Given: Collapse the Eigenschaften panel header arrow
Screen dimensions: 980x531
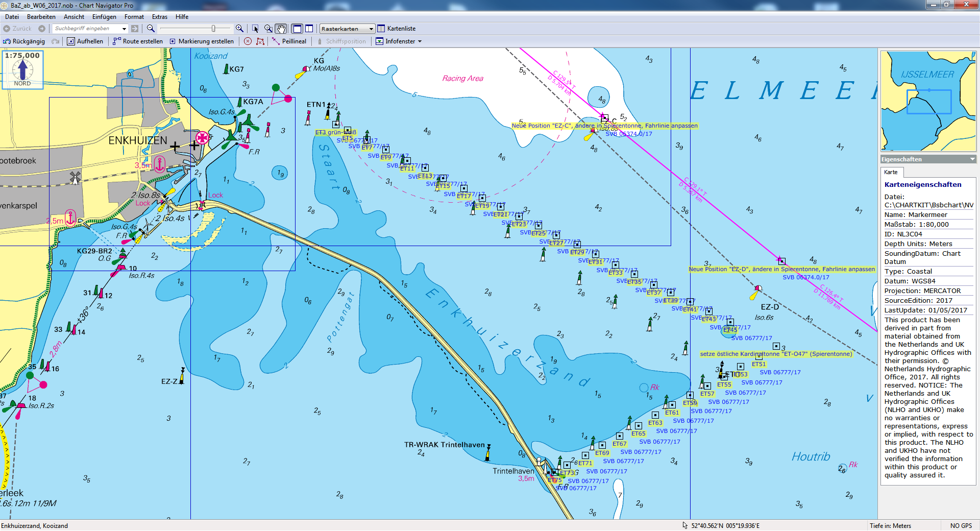Looking at the screenshot, I should [x=972, y=159].
